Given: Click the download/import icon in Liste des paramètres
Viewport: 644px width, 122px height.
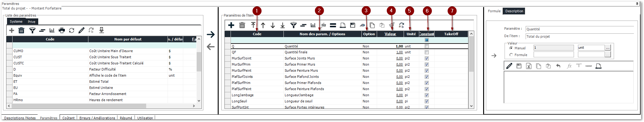Looking at the screenshot, I should (102, 30).
